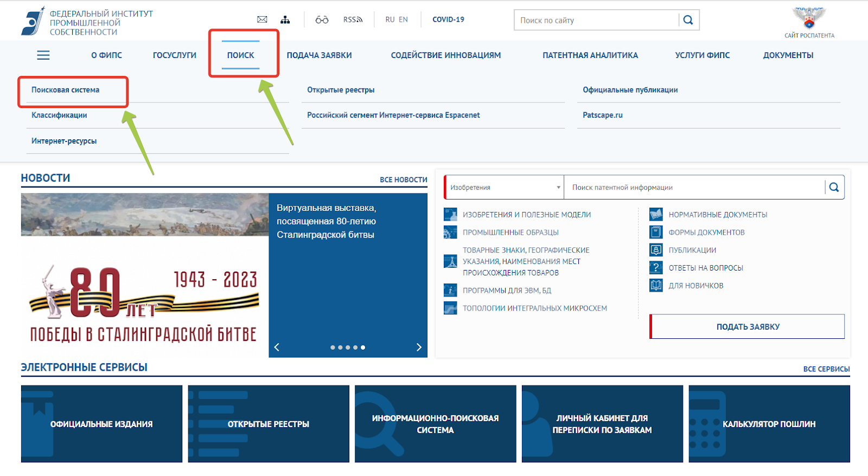The width and height of the screenshot is (868, 476).
Task: Go to next news slide arrow
Action: click(419, 348)
